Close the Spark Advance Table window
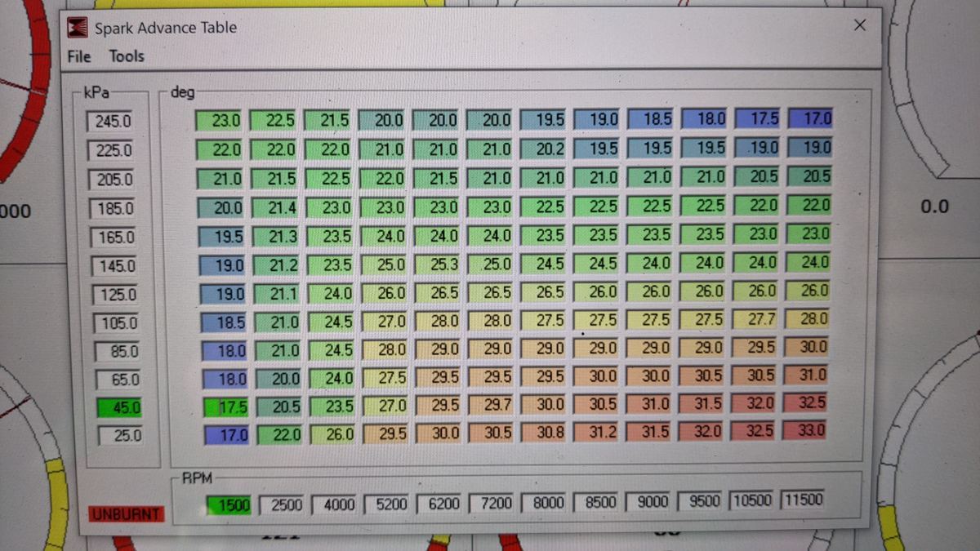This screenshot has width=980, height=551. tap(859, 25)
